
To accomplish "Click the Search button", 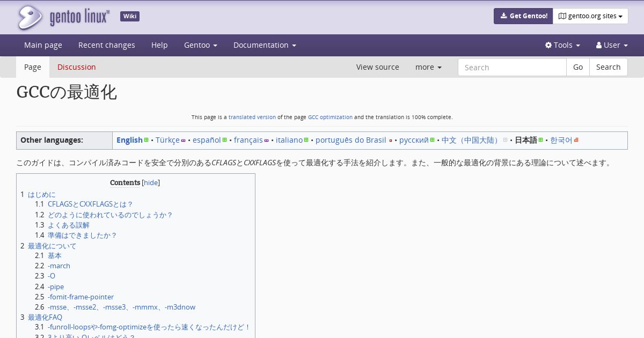I will pyautogui.click(x=609, y=67).
